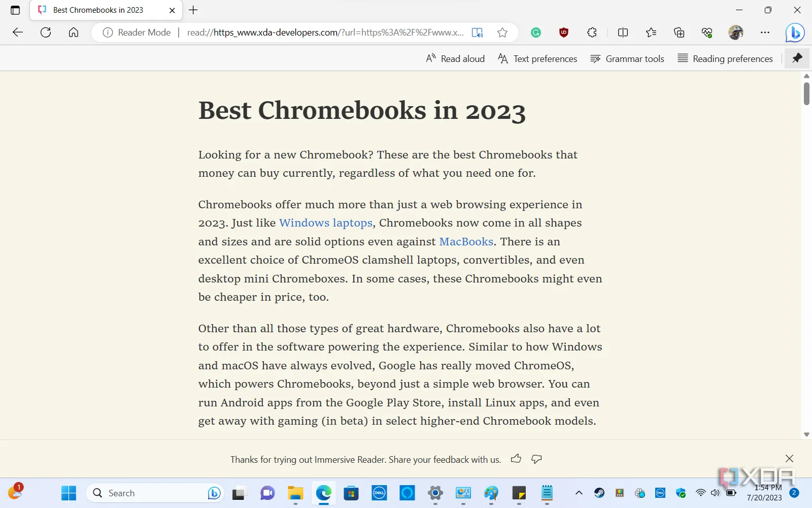
Task: Open uBlock Origin shield extension
Action: [563, 33]
